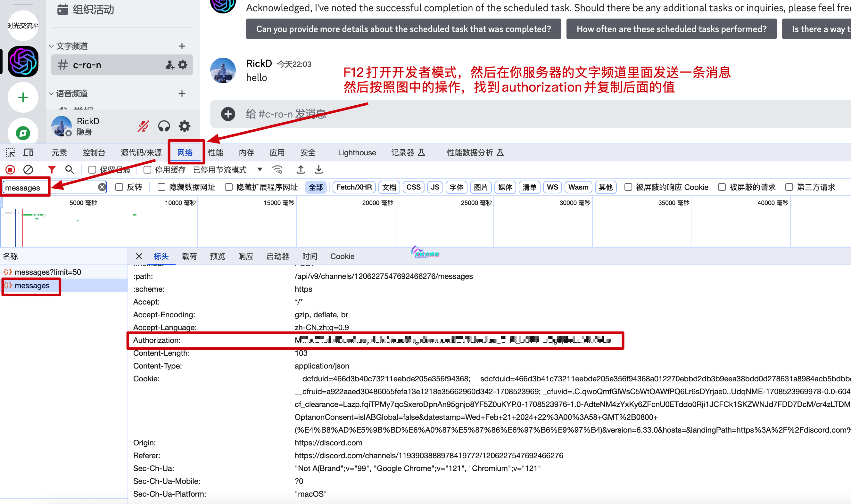The width and height of the screenshot is (851, 504).
Task: Select the ChatGPT server icon in sidebar
Action: (x=23, y=61)
